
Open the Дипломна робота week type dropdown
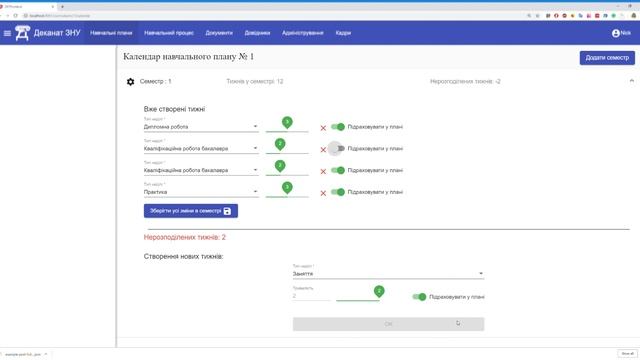201,127
